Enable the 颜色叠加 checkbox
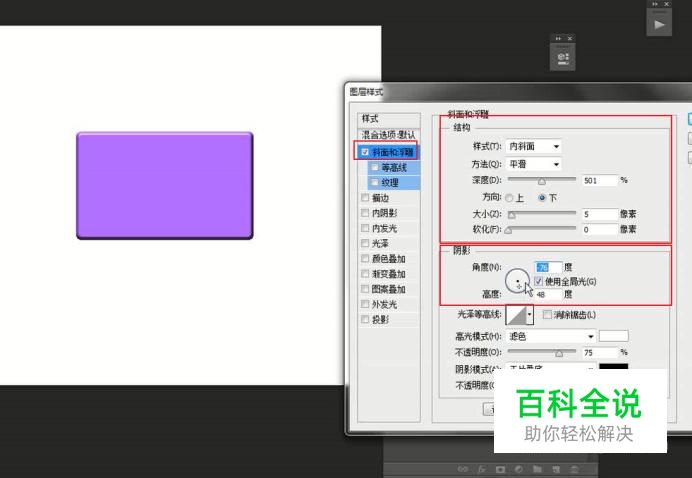Screen dimensions: 692x478 point(365,259)
